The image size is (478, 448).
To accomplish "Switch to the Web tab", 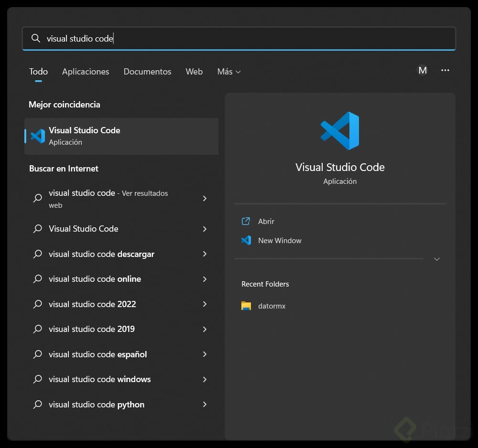I will tap(194, 72).
